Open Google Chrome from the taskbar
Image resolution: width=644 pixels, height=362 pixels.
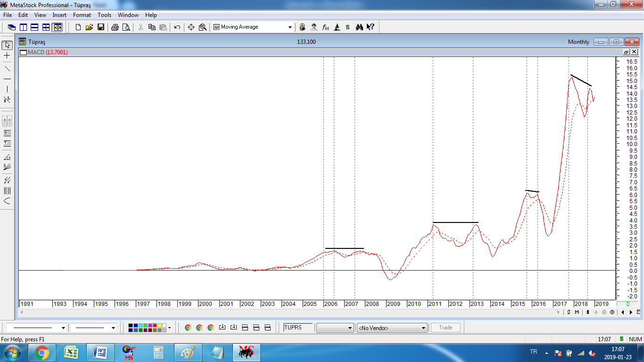(x=42, y=353)
